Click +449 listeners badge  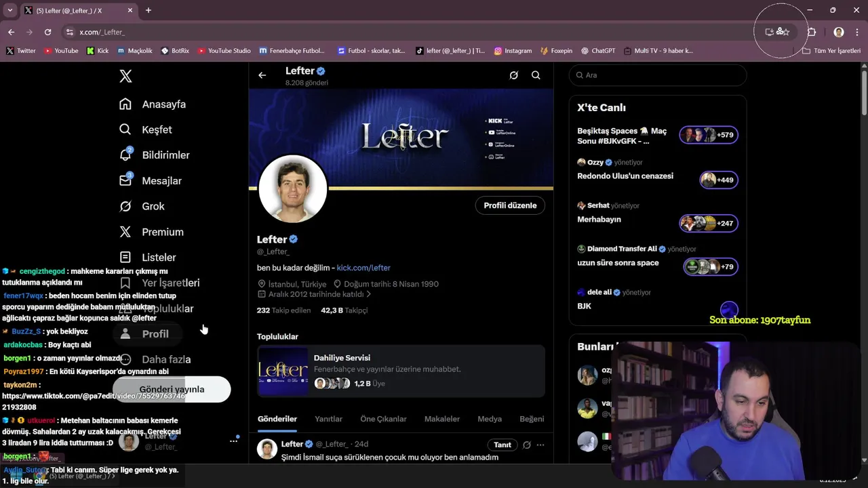tap(719, 180)
